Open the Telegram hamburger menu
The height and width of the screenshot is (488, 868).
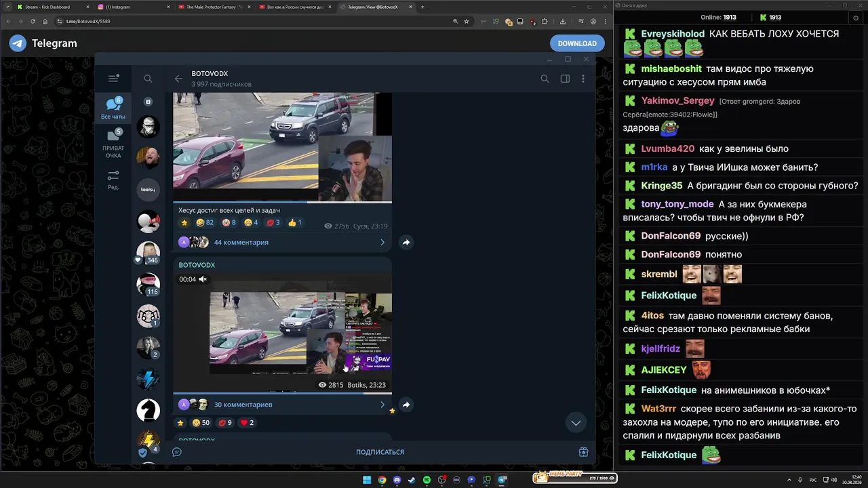[x=113, y=79]
